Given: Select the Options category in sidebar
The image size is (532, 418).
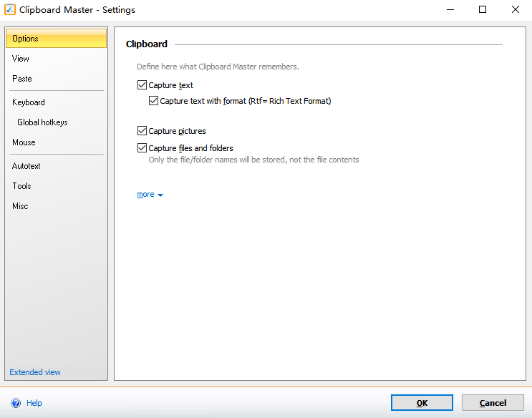Looking at the screenshot, I should pos(56,39).
